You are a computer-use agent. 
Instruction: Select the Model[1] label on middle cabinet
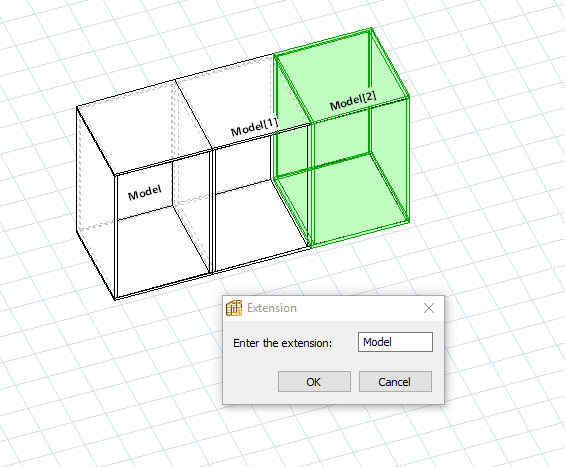click(254, 127)
